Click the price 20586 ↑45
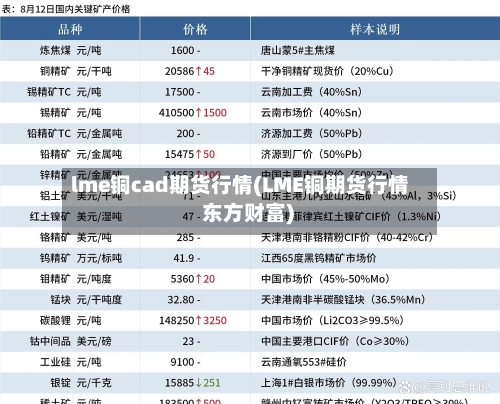 190,71
